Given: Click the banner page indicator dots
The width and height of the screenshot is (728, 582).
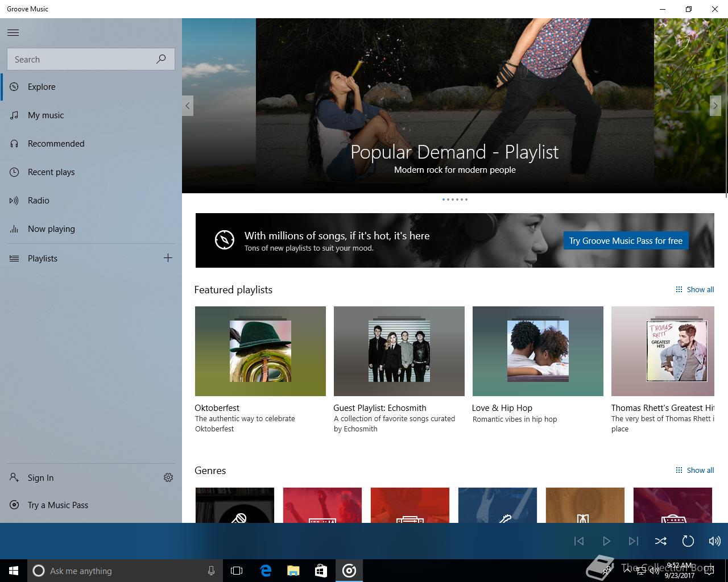Looking at the screenshot, I should point(455,199).
